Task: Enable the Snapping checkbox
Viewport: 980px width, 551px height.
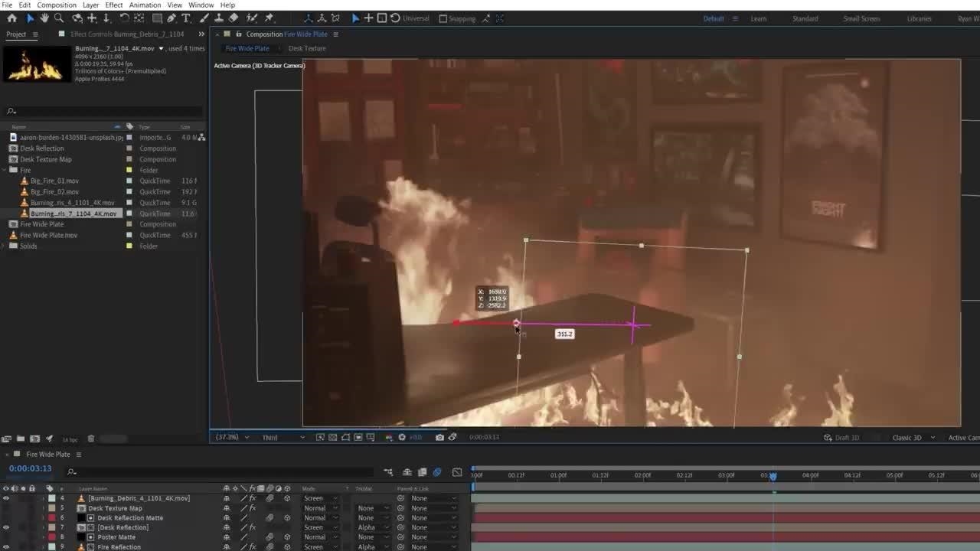Action: click(443, 18)
